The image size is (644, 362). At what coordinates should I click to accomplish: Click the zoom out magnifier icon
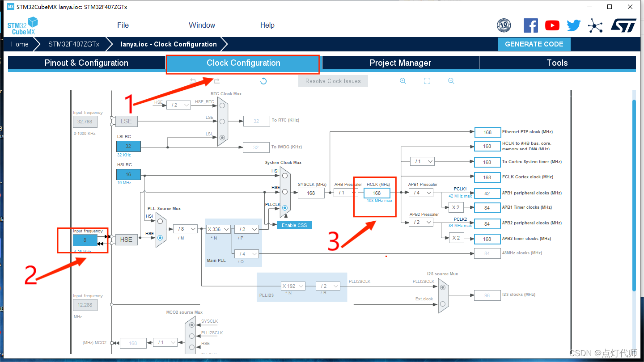451,81
